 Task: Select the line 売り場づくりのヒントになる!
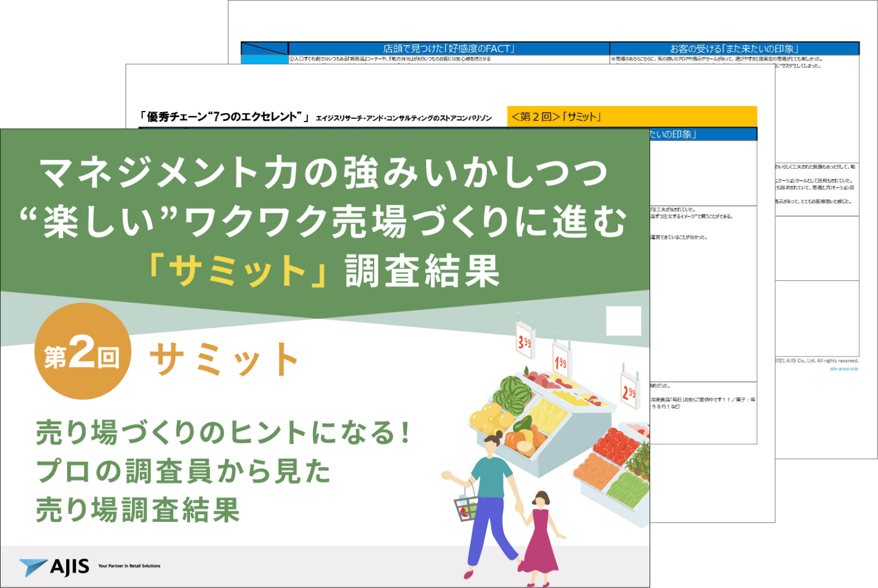[x=223, y=433]
